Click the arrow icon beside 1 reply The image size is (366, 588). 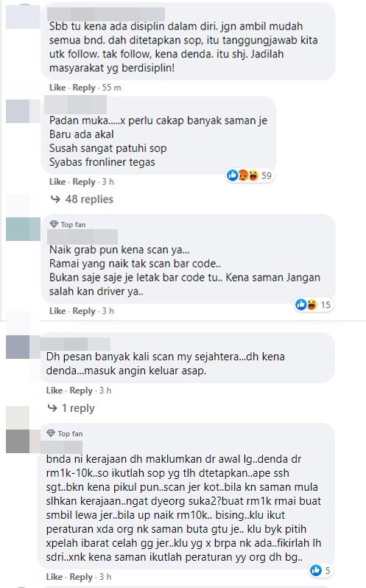point(52,408)
